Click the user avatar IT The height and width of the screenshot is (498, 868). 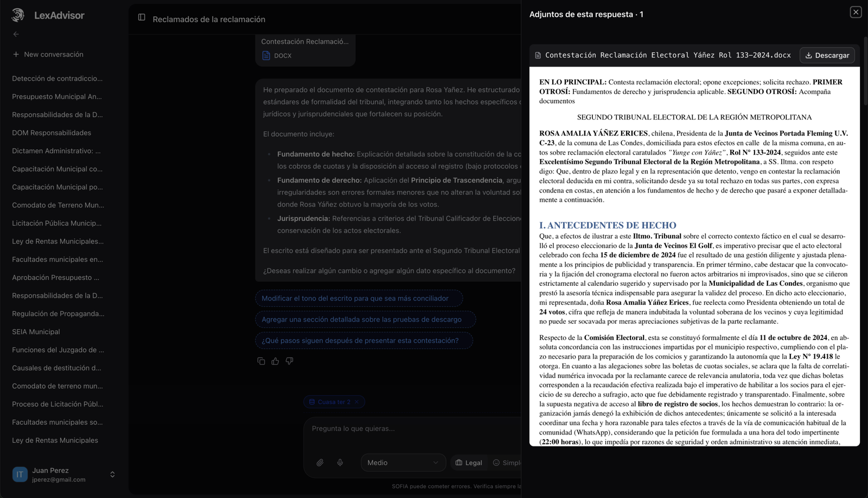click(x=20, y=475)
